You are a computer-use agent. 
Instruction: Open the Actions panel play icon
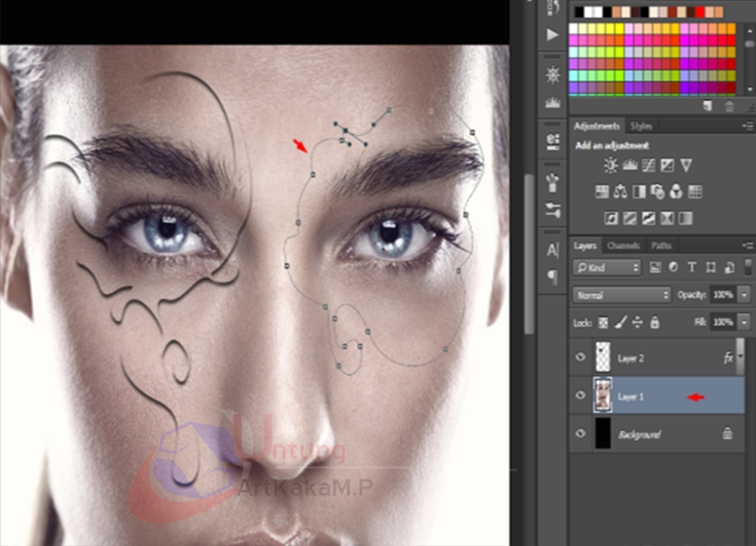tap(553, 35)
